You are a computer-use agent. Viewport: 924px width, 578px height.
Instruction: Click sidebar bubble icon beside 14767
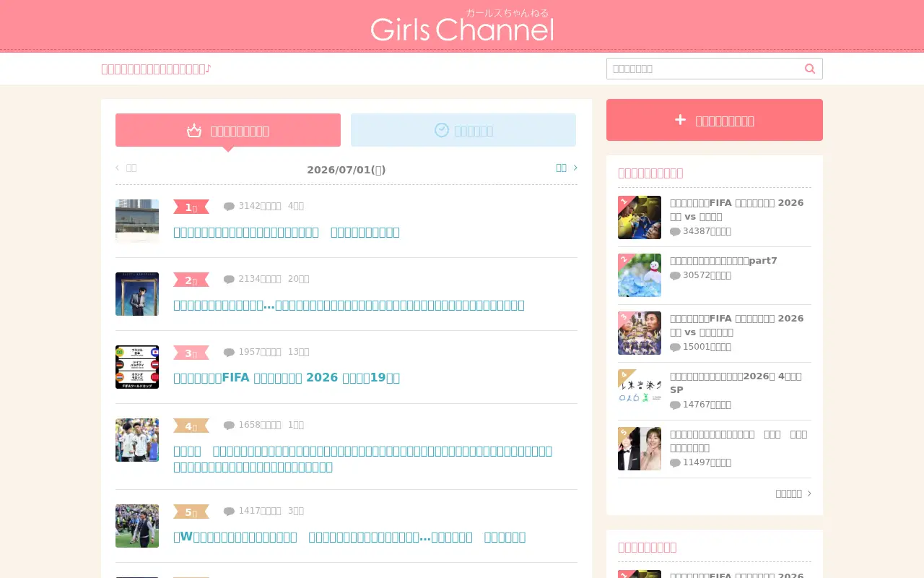[x=675, y=405]
